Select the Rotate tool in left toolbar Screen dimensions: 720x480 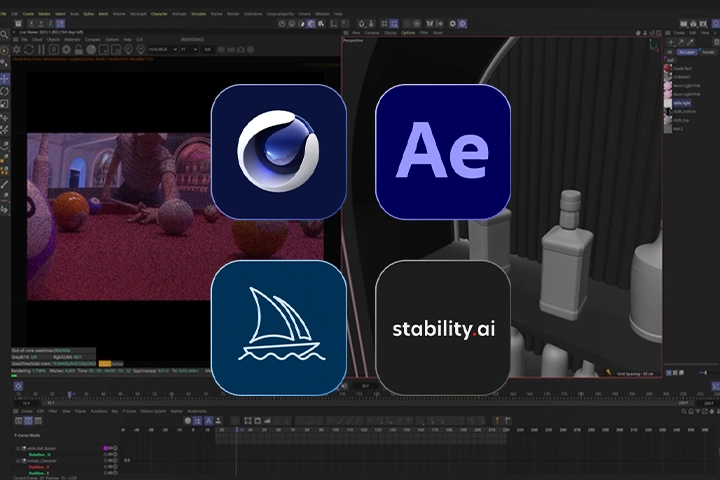[5, 91]
